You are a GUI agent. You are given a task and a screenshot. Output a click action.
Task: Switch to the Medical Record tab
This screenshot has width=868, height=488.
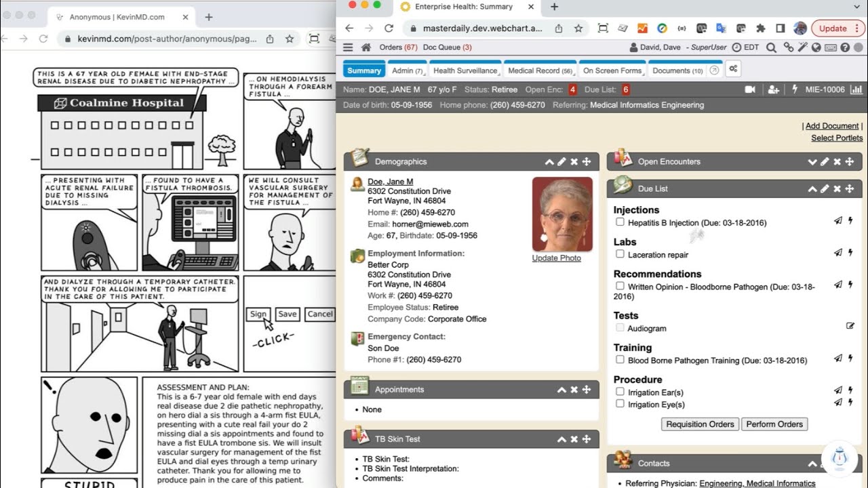click(540, 70)
